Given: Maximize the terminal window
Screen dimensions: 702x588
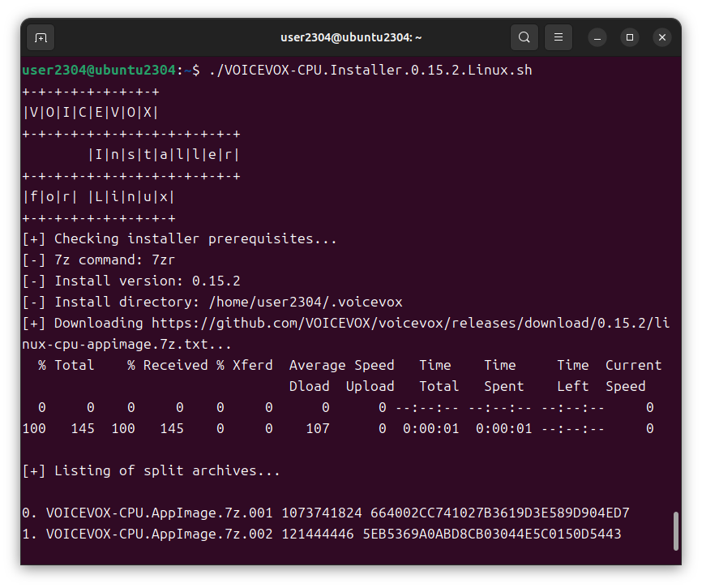Looking at the screenshot, I should pos(630,37).
